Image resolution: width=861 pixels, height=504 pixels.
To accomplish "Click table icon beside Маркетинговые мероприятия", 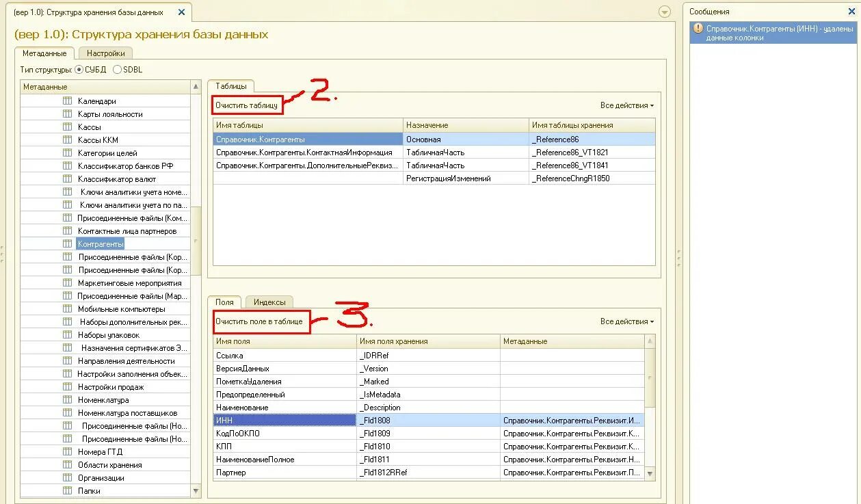I will [x=67, y=282].
